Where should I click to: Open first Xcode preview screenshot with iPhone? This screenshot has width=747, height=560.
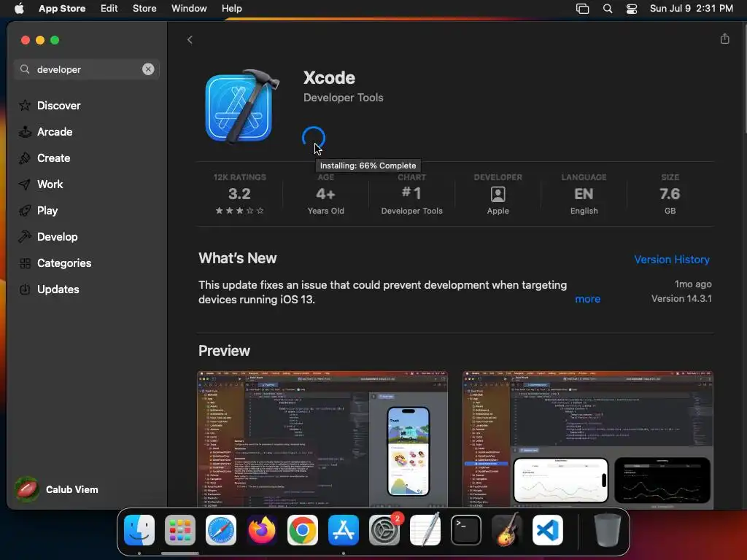click(322, 439)
